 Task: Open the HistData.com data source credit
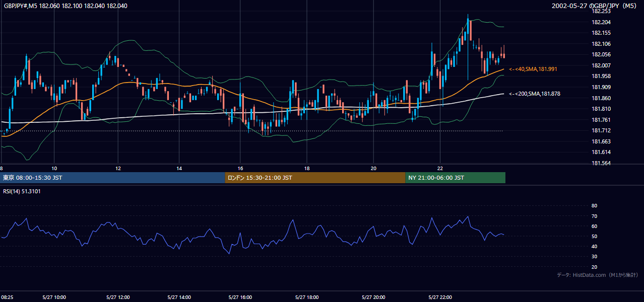tap(597, 275)
